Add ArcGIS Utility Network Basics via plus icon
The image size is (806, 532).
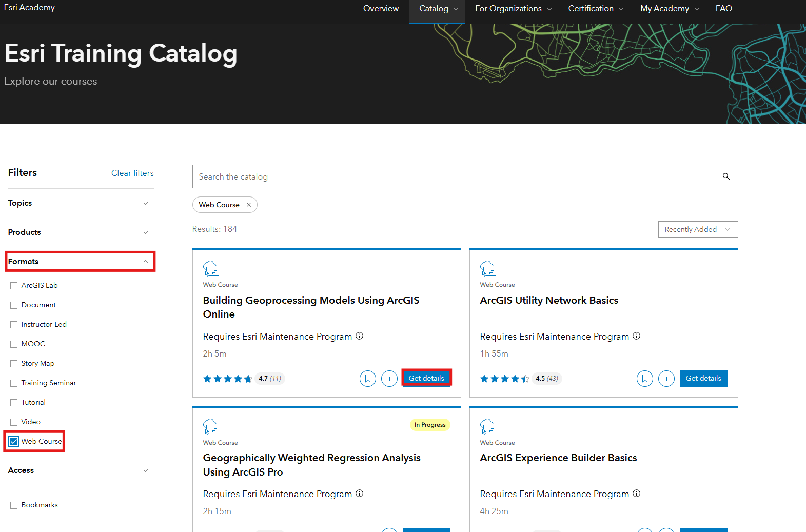point(666,379)
